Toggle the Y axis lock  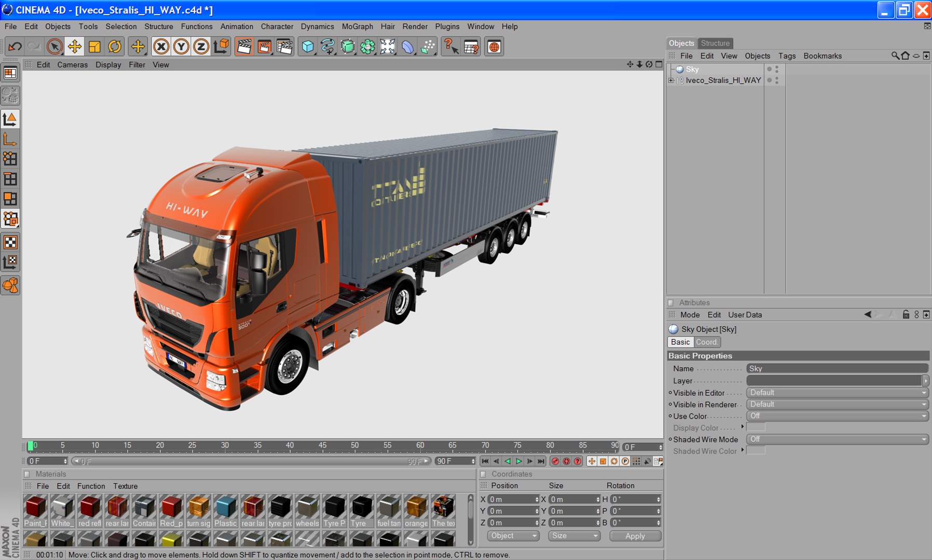pos(181,47)
